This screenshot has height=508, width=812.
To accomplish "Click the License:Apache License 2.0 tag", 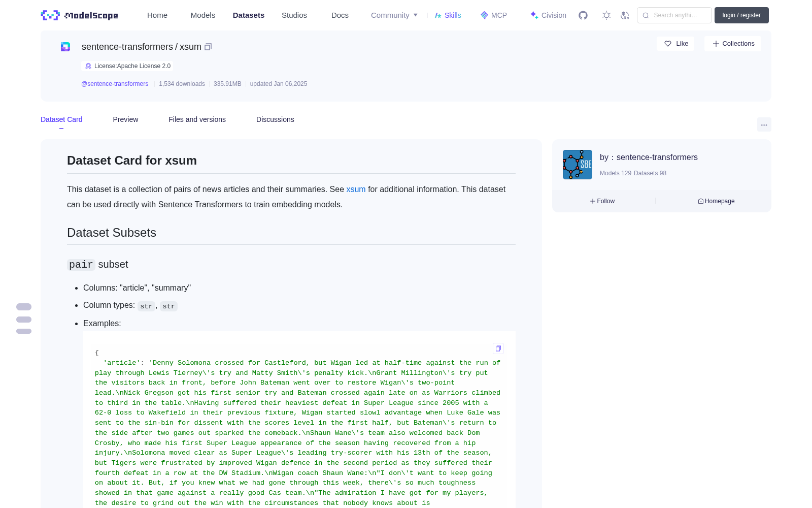I will [127, 66].
